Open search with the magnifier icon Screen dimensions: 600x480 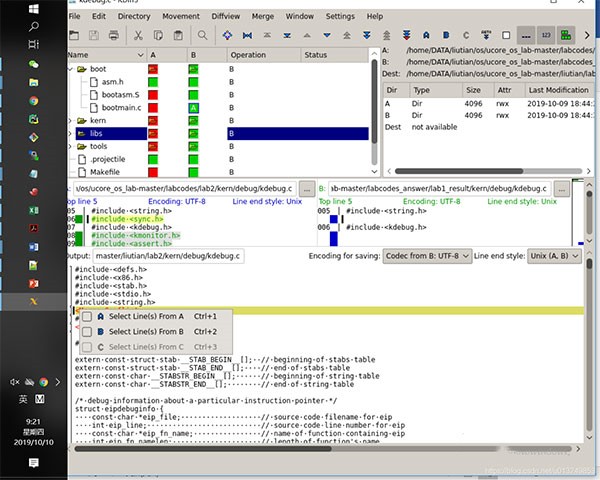202,35
